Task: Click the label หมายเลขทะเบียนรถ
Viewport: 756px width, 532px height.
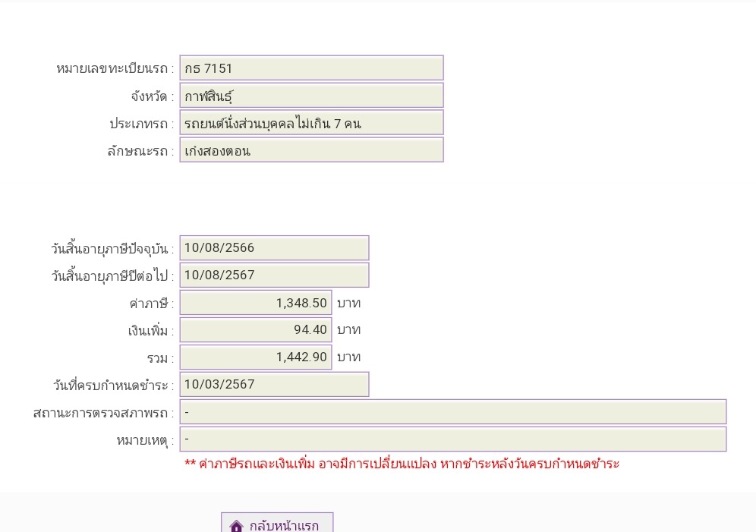Action: point(115,69)
